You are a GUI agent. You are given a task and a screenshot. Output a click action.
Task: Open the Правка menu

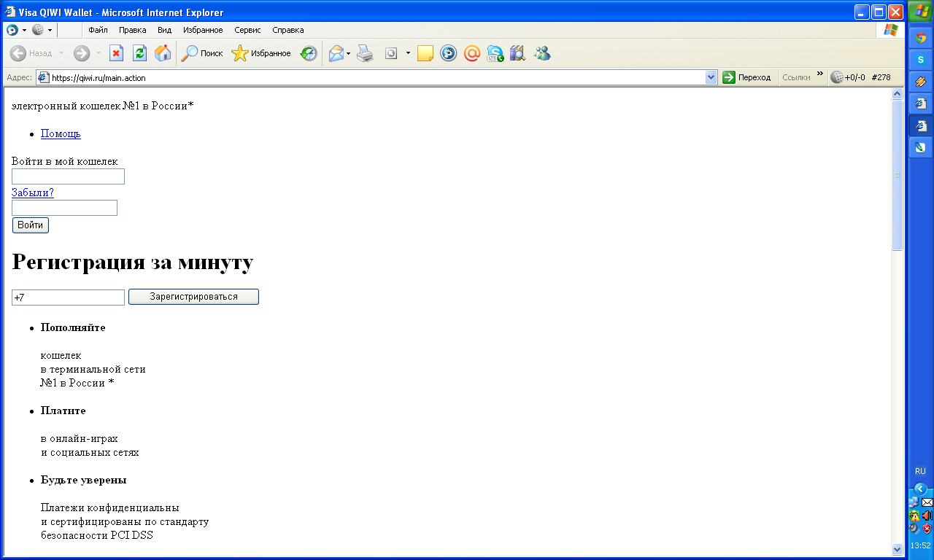pyautogui.click(x=132, y=30)
